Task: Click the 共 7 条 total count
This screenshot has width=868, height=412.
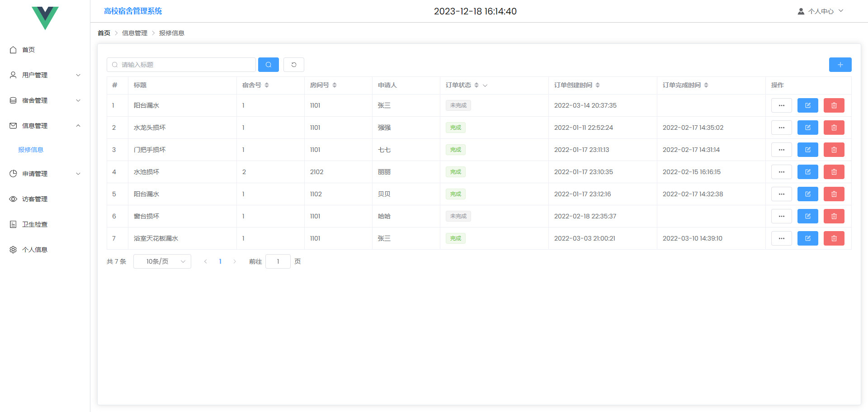Action: point(117,261)
